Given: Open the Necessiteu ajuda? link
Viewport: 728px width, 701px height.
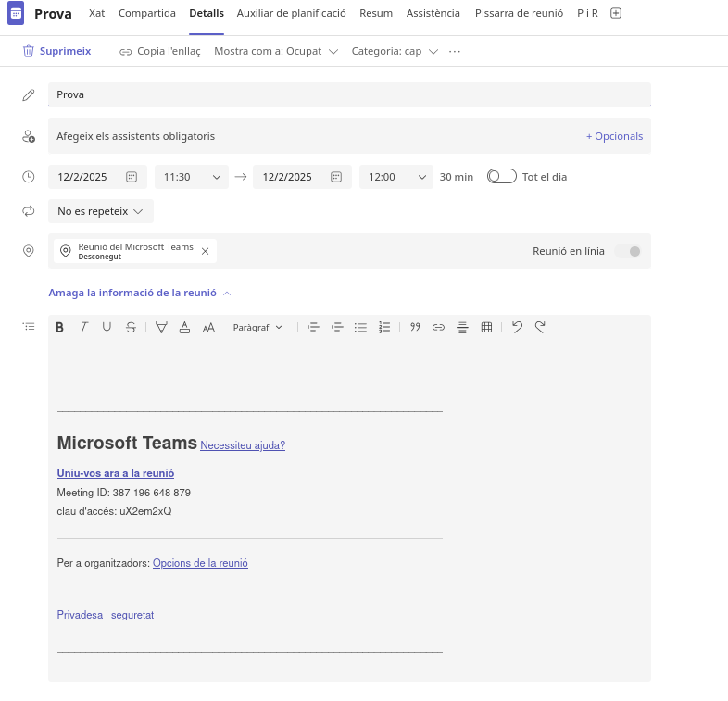Looking at the screenshot, I should point(243,445).
